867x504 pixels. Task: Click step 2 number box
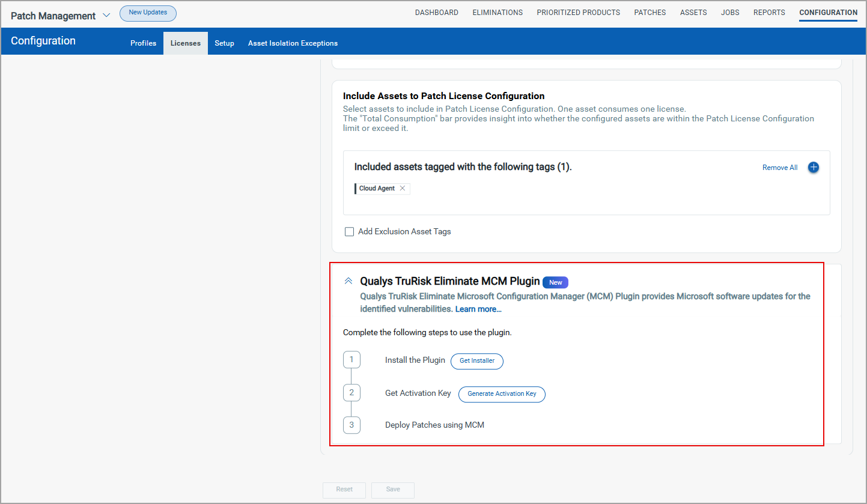351,393
